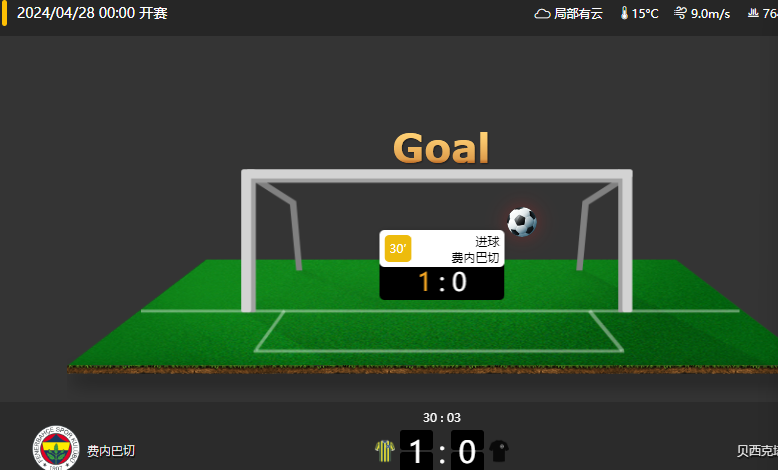Click the home score digit 1 at the bottom
The width and height of the screenshot is (778, 470).
[x=416, y=451]
